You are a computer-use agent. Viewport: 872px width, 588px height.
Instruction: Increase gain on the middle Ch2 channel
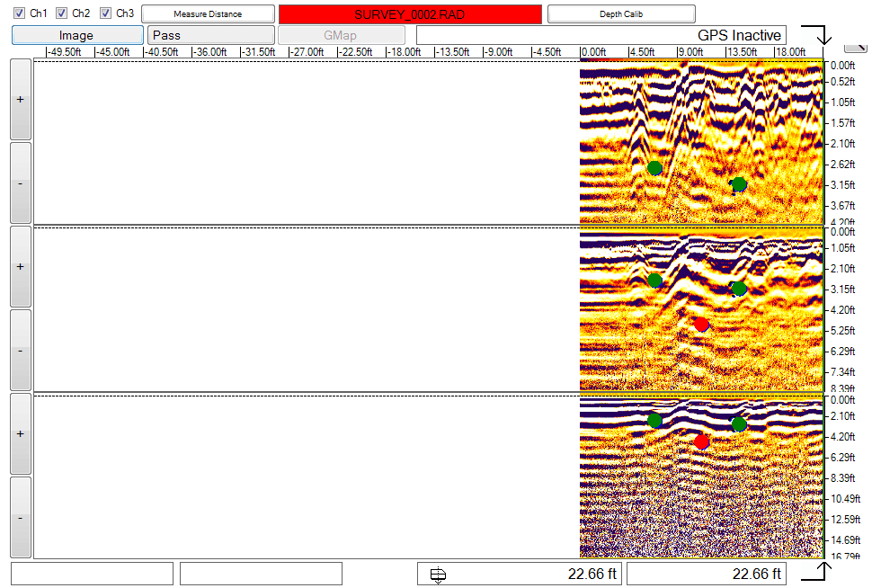pyautogui.click(x=20, y=265)
